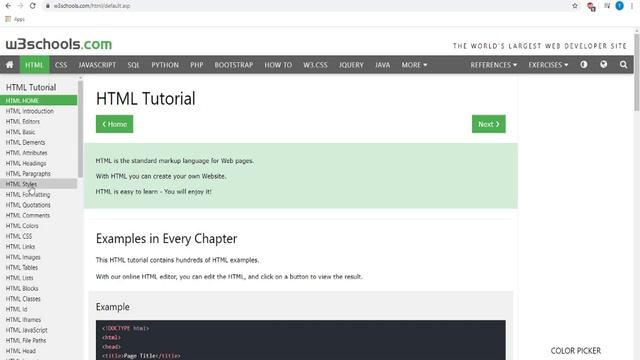Open the globe translate icon
640x360 pixels.
[x=603, y=64]
